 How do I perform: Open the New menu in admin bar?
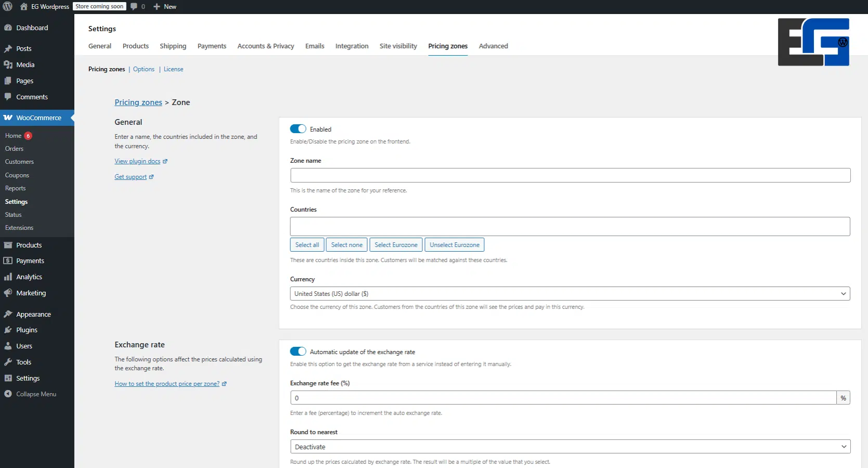pyautogui.click(x=165, y=6)
